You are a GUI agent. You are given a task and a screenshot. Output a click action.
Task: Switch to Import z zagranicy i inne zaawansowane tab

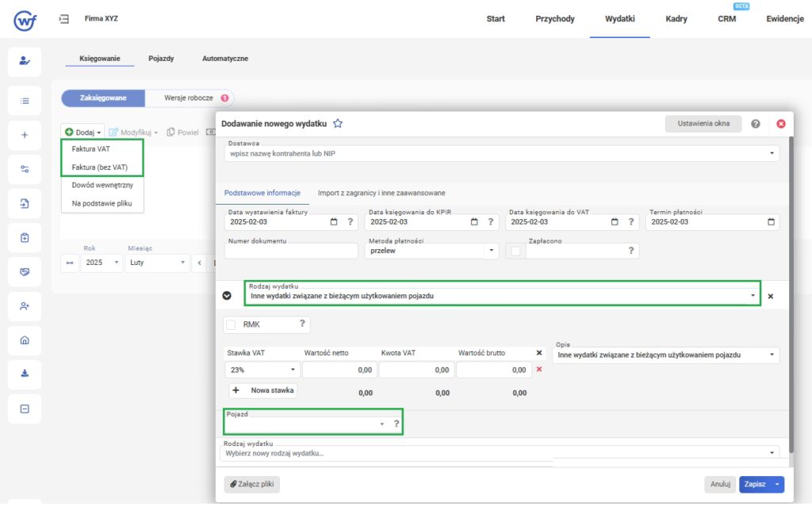[381, 193]
